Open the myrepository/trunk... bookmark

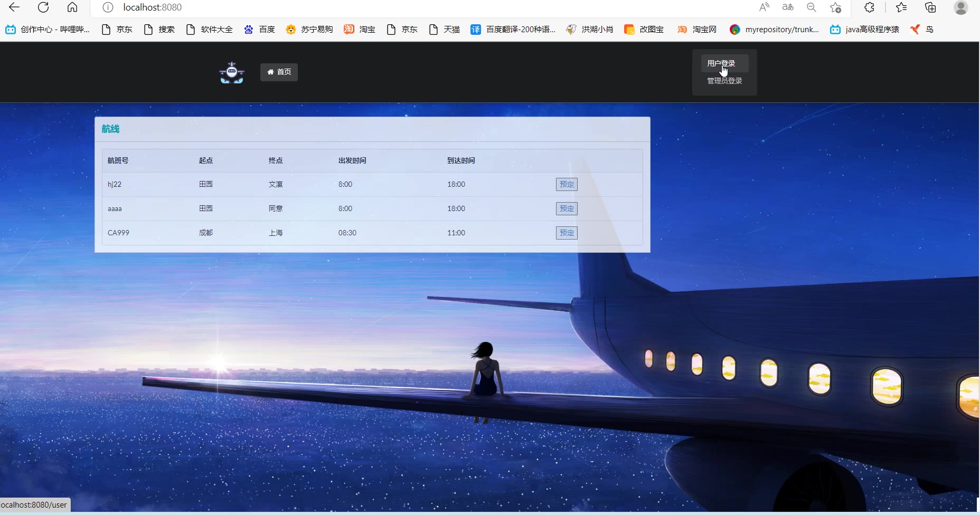coord(774,30)
